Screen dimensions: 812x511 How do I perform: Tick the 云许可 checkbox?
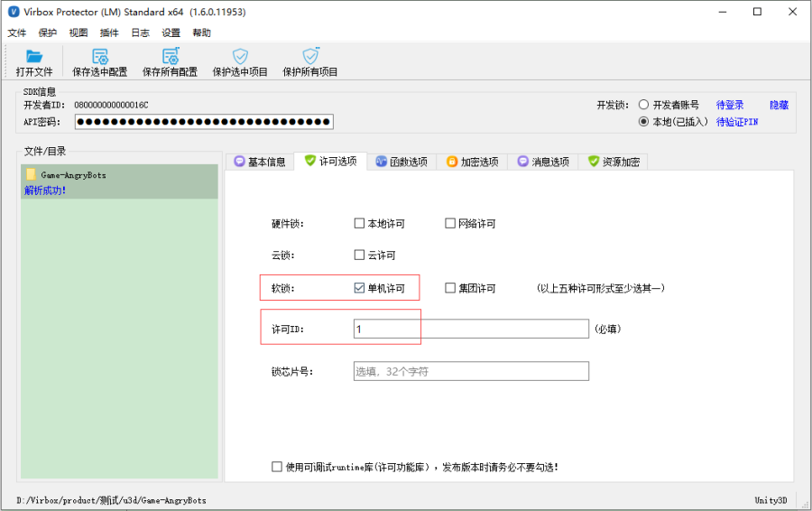pyautogui.click(x=359, y=255)
